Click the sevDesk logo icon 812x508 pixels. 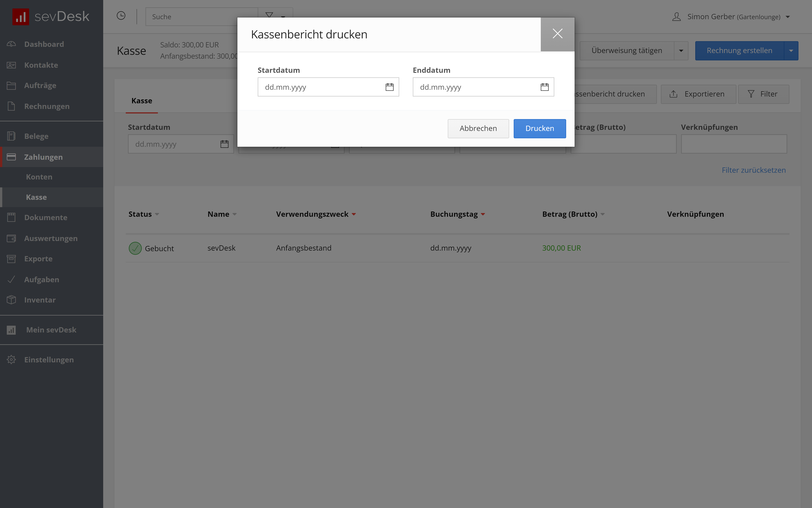(21, 17)
